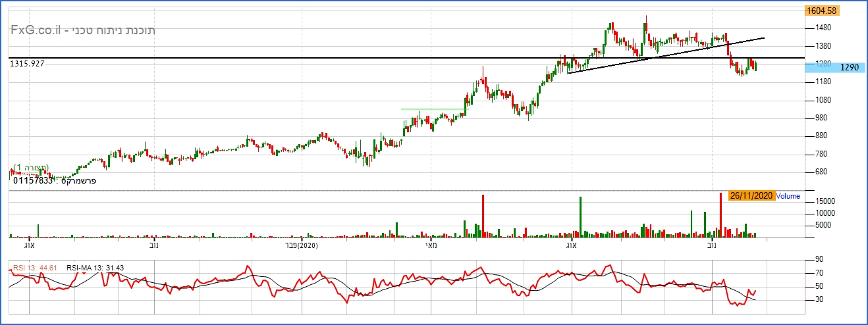
Task: Click the blue Volume label
Action: click(788, 195)
